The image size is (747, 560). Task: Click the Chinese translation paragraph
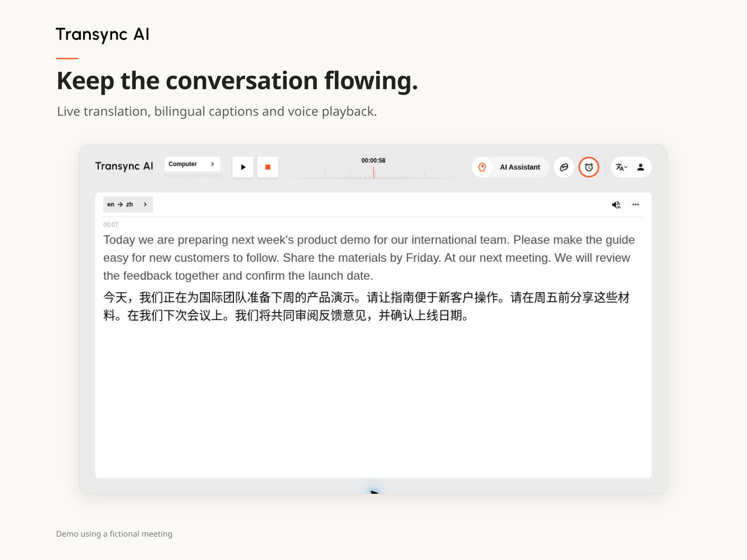click(x=366, y=306)
